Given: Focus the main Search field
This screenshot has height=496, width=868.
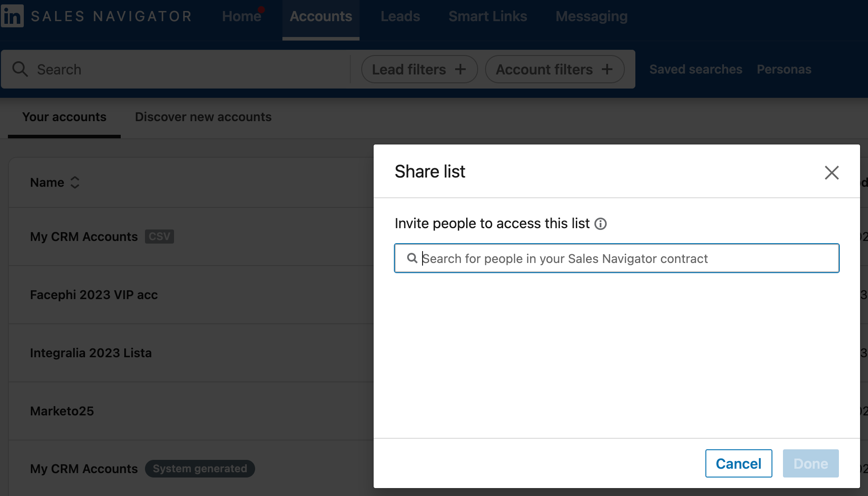Looking at the screenshot, I should coord(176,69).
